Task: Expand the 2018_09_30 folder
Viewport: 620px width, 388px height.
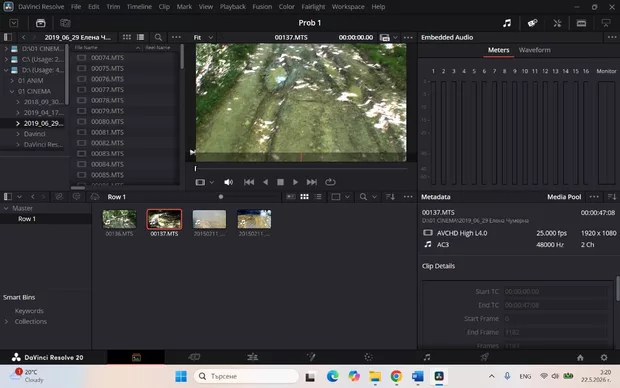Action: pos(18,102)
